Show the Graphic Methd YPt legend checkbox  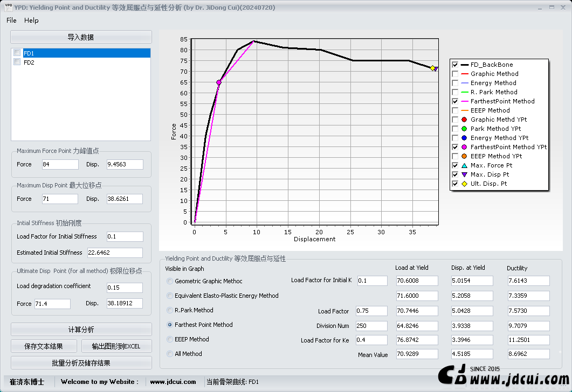click(455, 120)
